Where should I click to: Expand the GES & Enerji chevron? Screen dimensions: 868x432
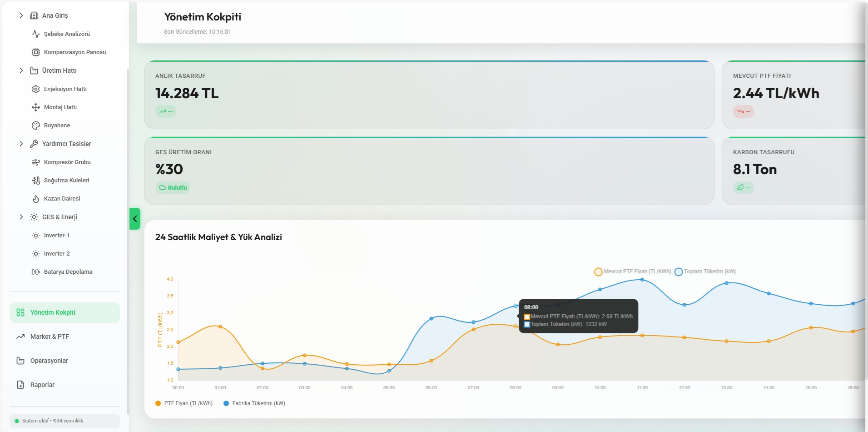tap(21, 217)
